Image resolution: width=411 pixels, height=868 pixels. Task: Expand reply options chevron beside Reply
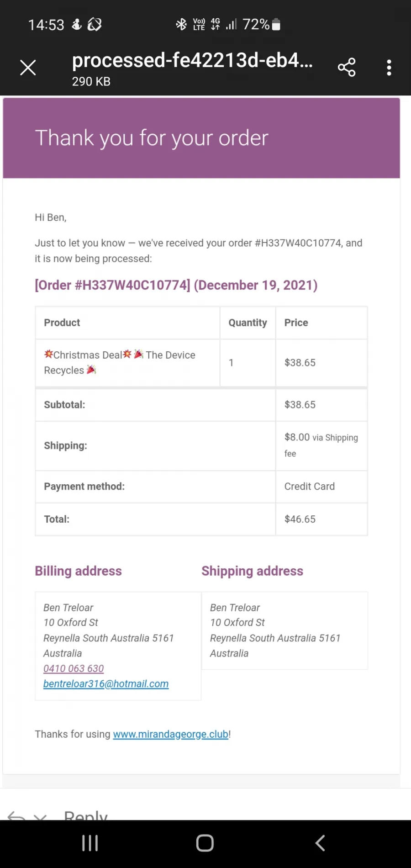(40, 817)
